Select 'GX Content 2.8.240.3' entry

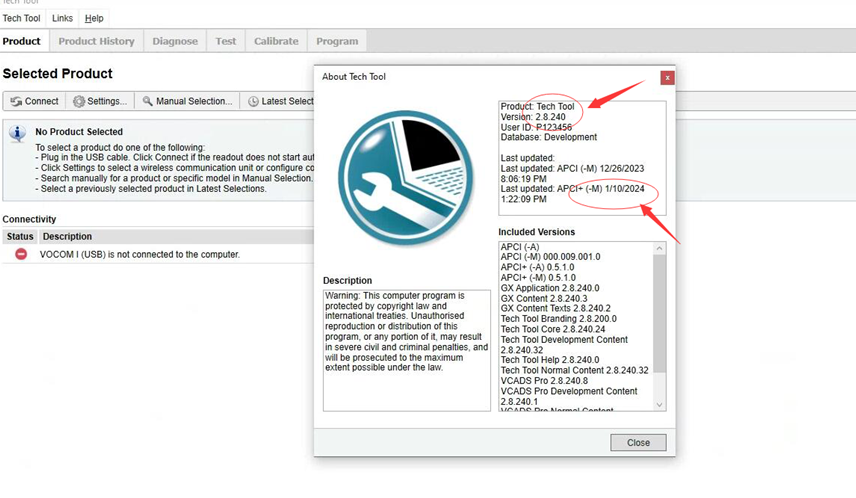(544, 298)
